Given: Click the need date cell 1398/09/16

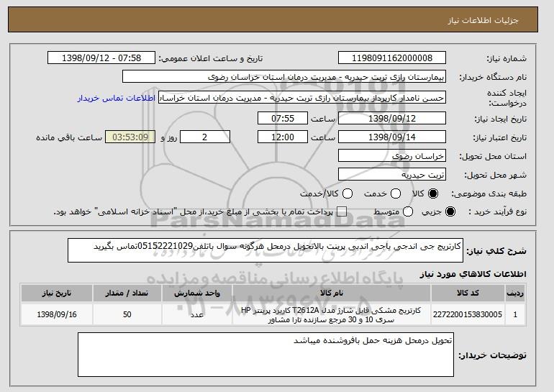Looking at the screenshot, I should click(57, 314).
